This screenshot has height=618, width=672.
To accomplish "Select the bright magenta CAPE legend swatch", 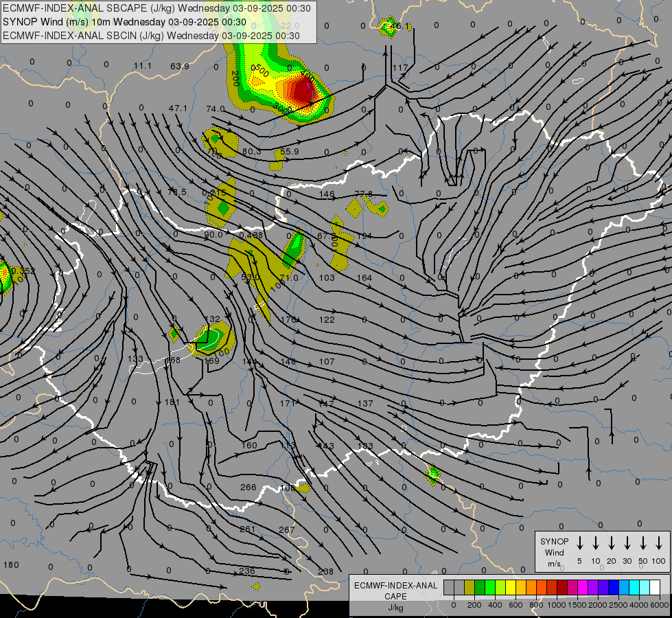I will point(583,587).
